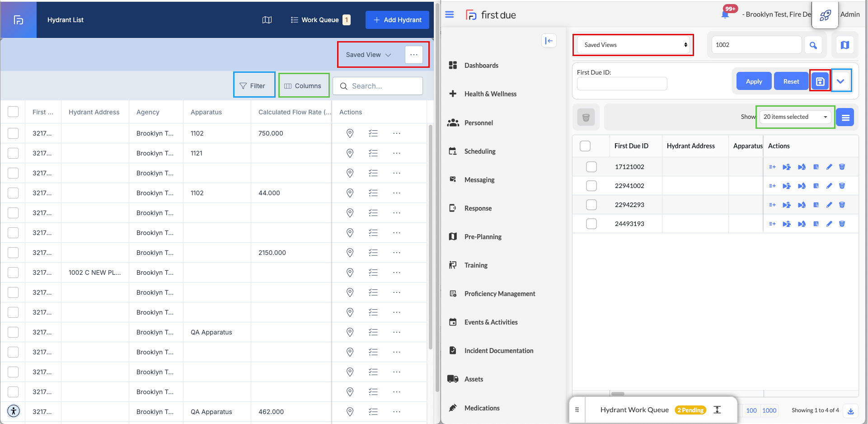Click the notification bell with 99+ badge
This screenshot has height=424, width=868.
click(x=725, y=14)
